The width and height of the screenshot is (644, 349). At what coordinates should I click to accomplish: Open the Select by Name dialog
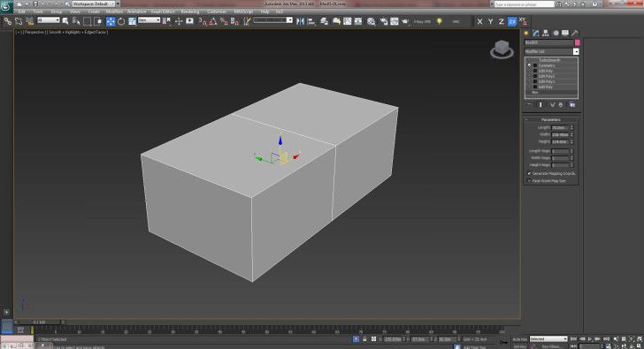click(76, 21)
